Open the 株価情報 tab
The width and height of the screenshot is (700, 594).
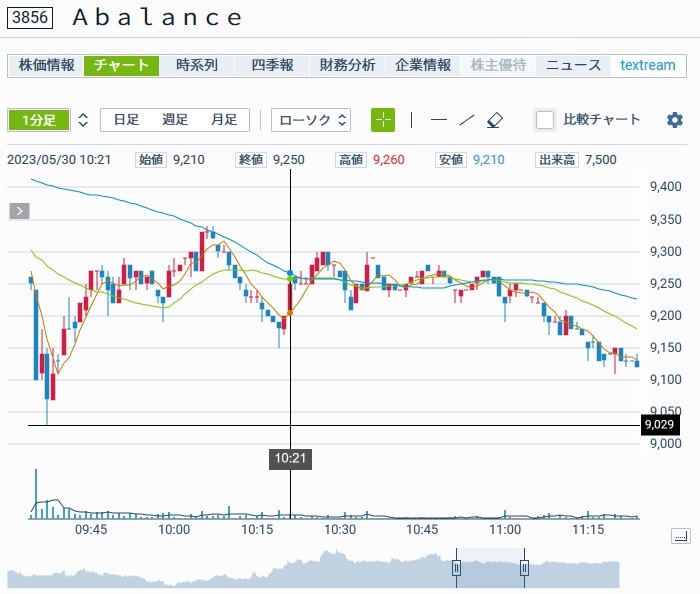click(47, 66)
